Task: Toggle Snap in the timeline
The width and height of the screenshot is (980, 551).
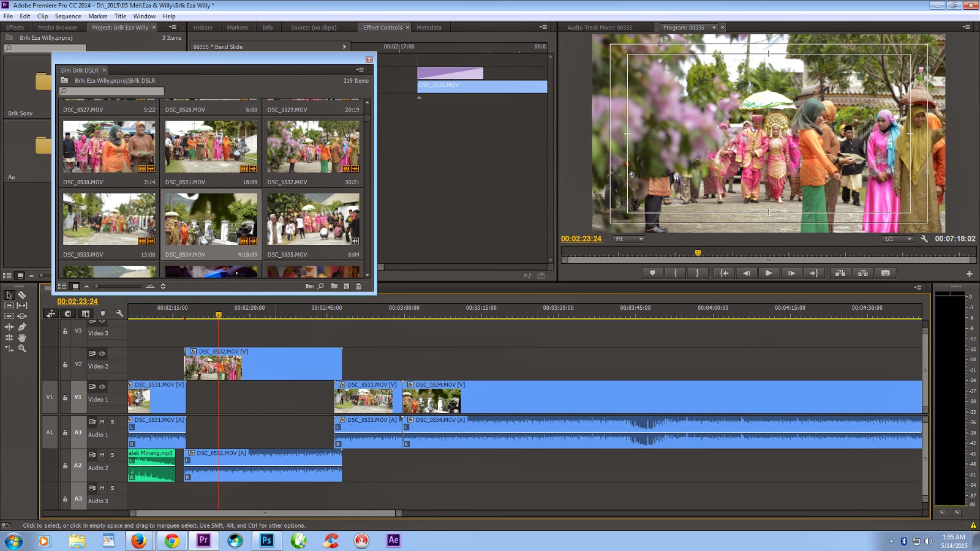Action: point(68,313)
